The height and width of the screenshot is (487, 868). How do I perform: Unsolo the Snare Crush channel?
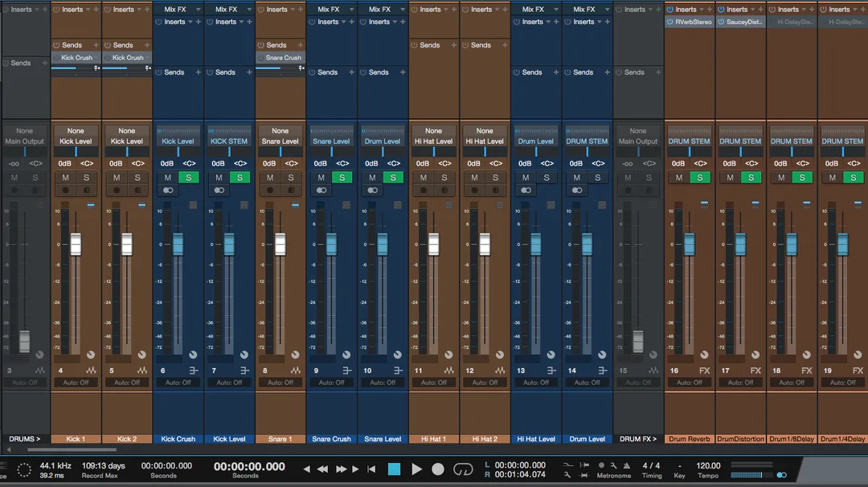click(x=342, y=178)
